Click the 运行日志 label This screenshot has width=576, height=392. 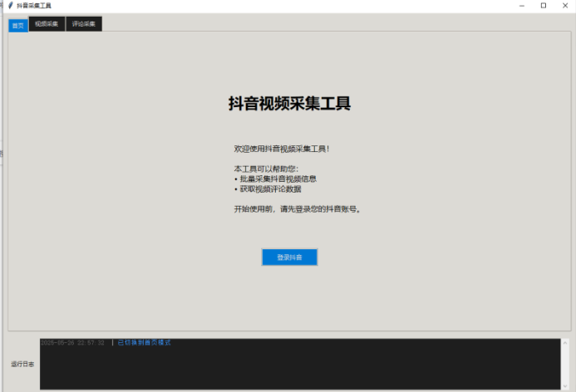(x=22, y=364)
